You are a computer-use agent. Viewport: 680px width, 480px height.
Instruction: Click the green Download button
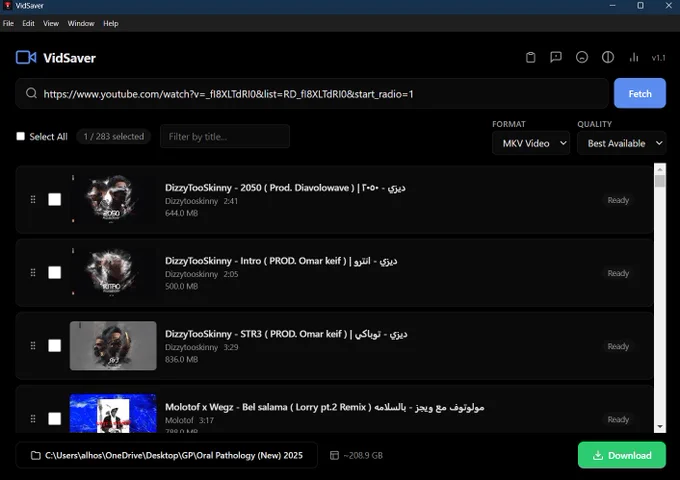[621, 455]
